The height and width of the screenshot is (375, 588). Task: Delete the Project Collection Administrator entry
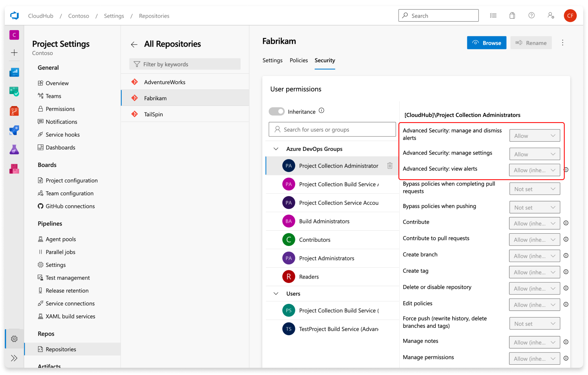pos(390,166)
